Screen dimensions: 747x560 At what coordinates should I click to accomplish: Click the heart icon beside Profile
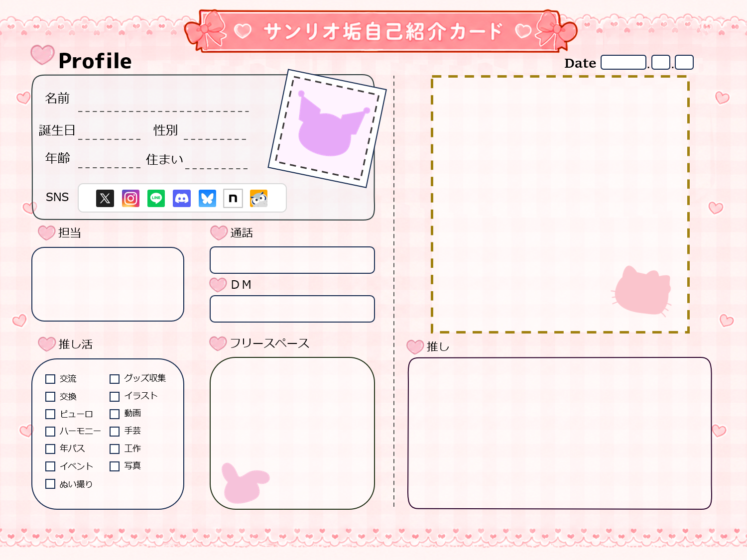pyautogui.click(x=42, y=54)
